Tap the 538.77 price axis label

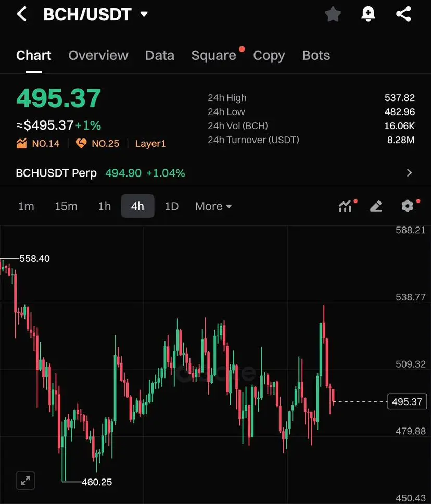click(410, 297)
